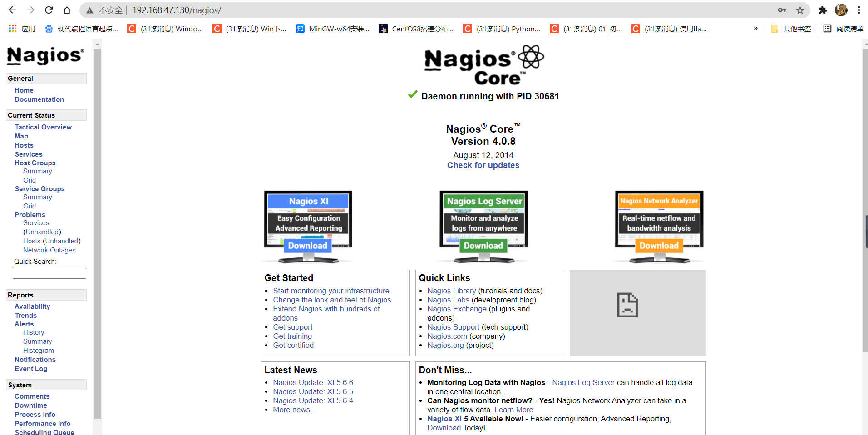868x435 pixels.
Task: Open the Alerts Histogram
Action: point(39,351)
